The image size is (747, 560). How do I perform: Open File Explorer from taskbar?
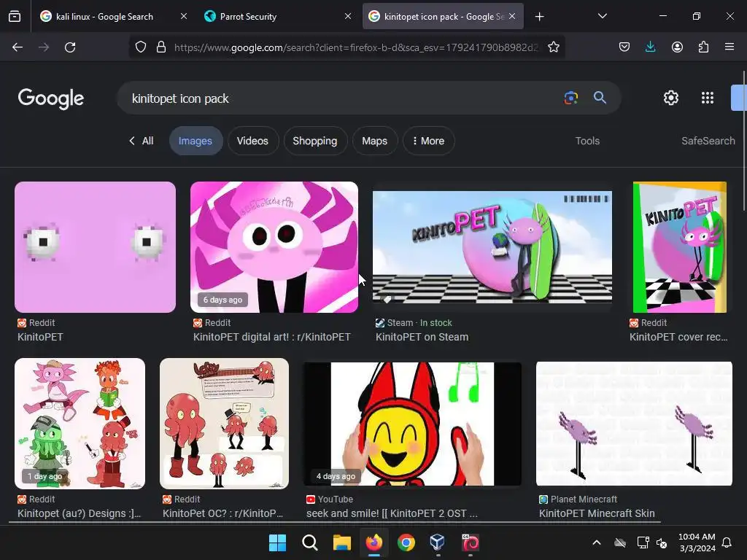pos(341,542)
